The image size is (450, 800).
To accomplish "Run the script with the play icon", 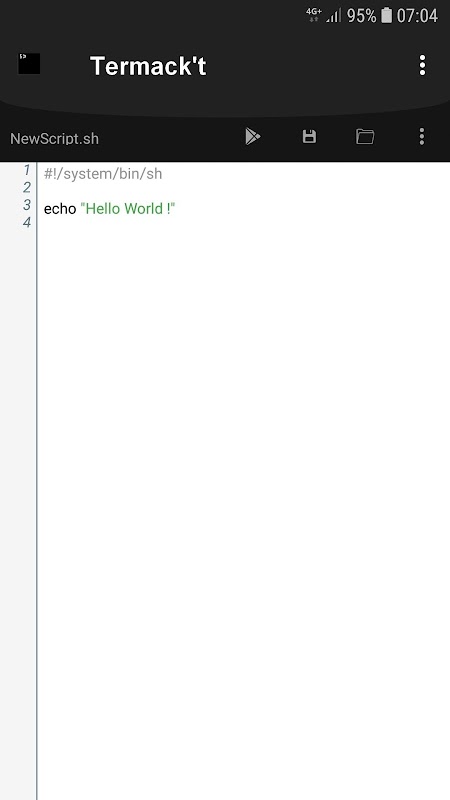I will coord(253,137).
